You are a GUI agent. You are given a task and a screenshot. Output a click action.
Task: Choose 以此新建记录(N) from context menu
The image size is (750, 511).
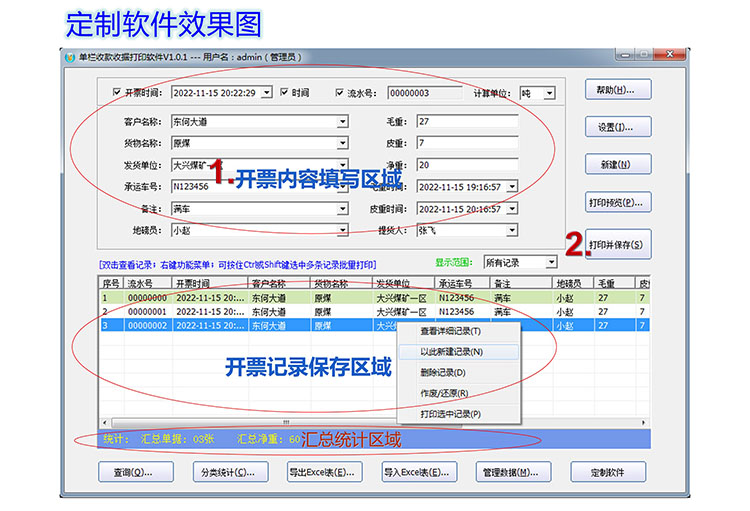coord(459,352)
